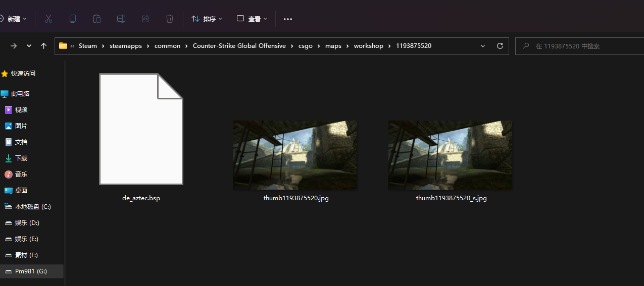This screenshot has width=644, height=286.
Task: Go up one folder level
Action: 43,46
